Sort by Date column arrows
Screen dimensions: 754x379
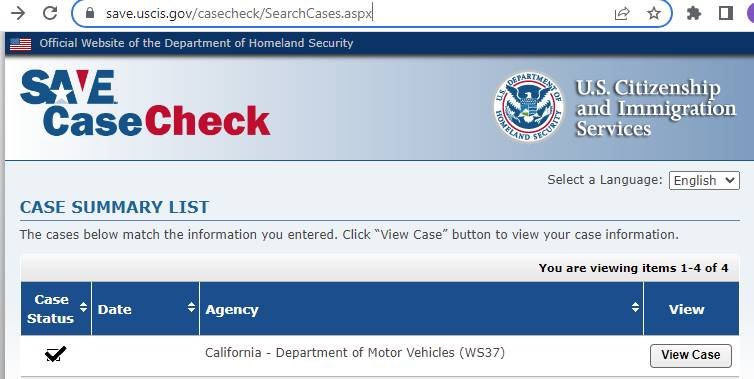coord(191,307)
